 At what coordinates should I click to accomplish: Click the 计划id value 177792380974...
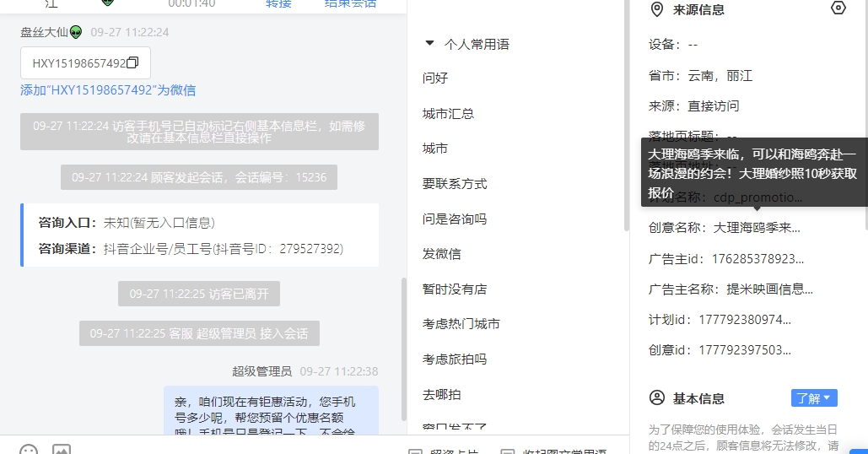745,320
